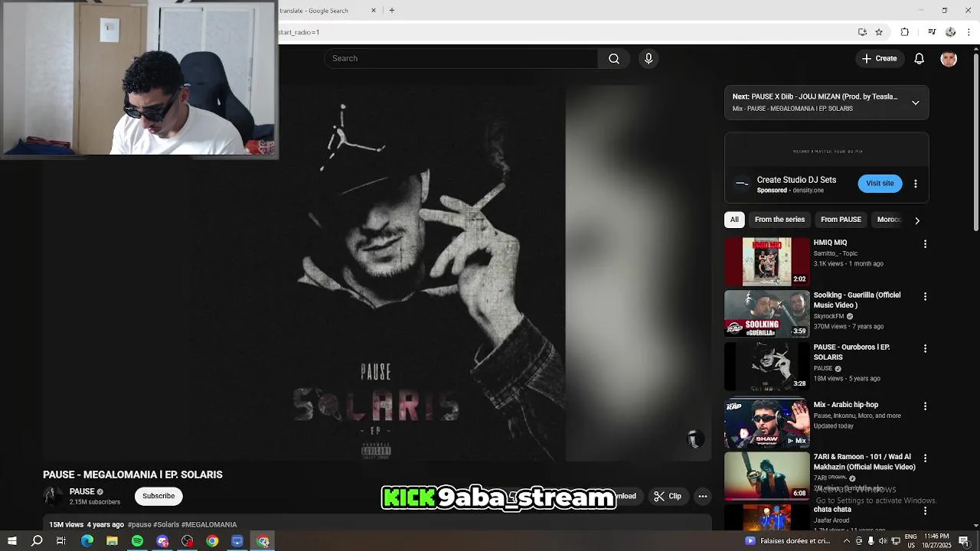Open more actions three-dot button under video
The height and width of the screenshot is (551, 980).
coord(703,497)
